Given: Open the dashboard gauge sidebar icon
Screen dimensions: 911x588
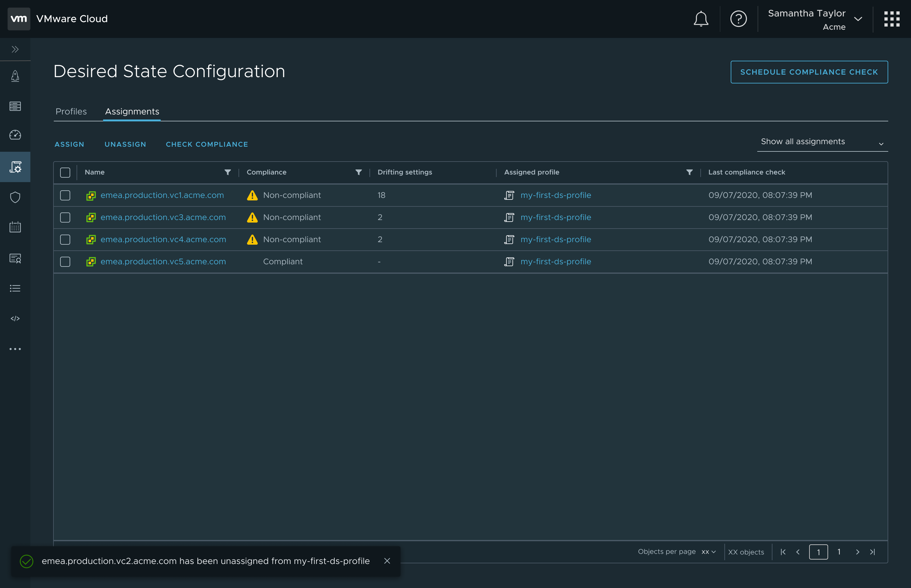Looking at the screenshot, I should [15, 135].
